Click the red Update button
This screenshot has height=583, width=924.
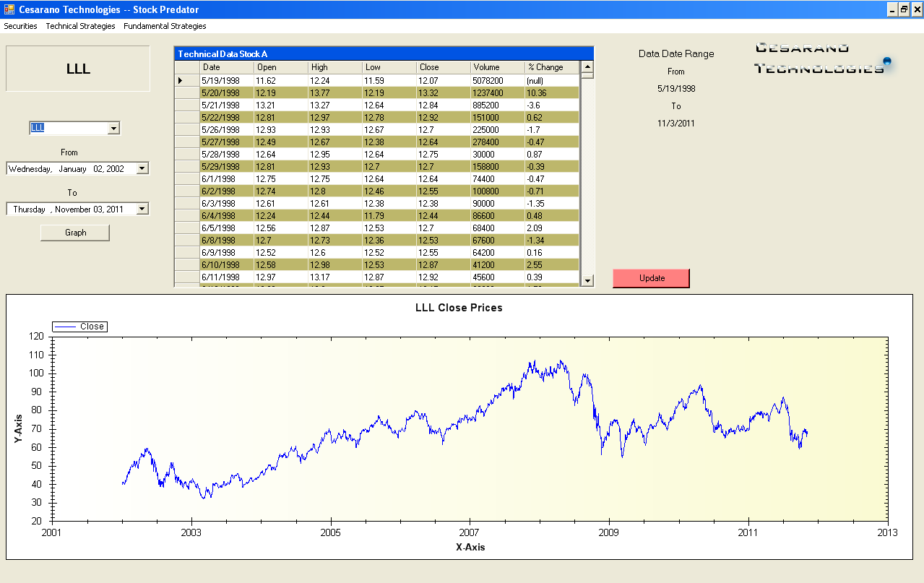[652, 278]
